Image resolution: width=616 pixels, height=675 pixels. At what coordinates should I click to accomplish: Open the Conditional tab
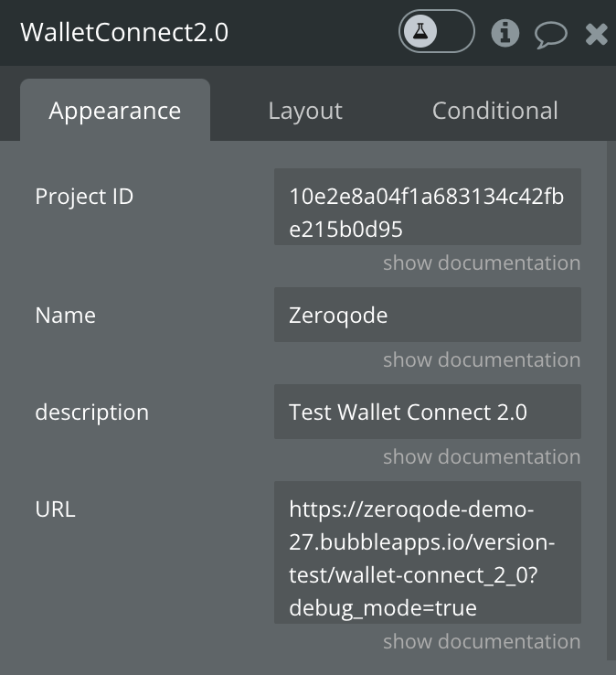tap(495, 111)
